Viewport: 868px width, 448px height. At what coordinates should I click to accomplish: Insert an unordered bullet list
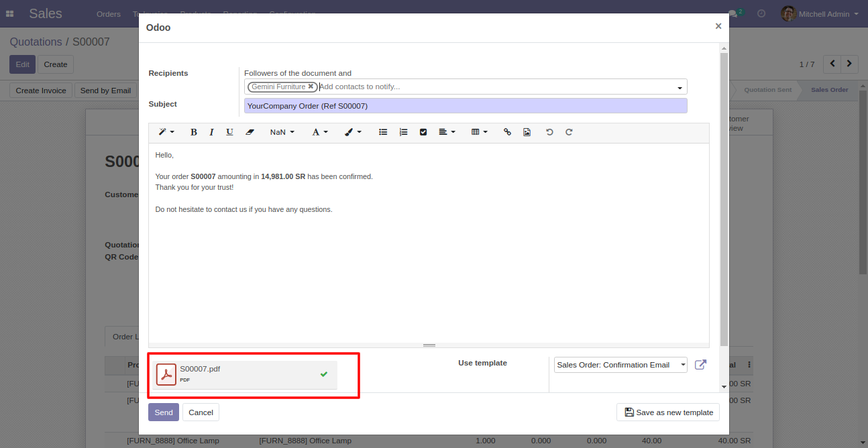[x=383, y=132]
